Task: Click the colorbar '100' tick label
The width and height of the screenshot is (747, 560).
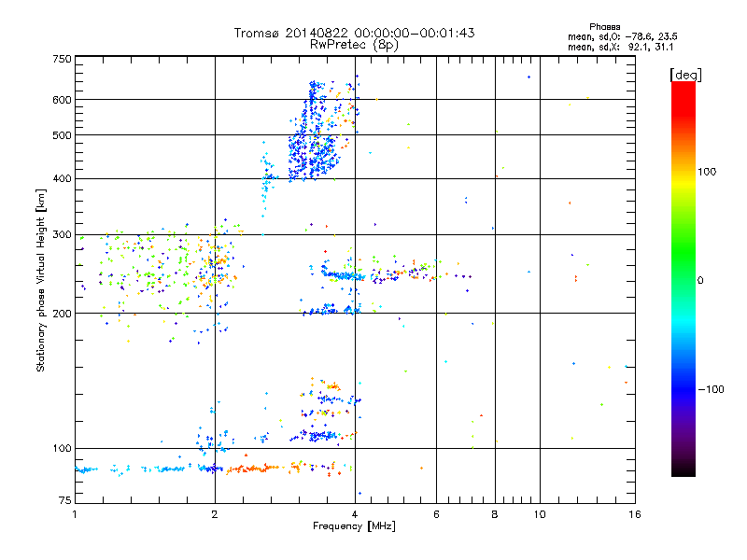Action: coord(707,172)
